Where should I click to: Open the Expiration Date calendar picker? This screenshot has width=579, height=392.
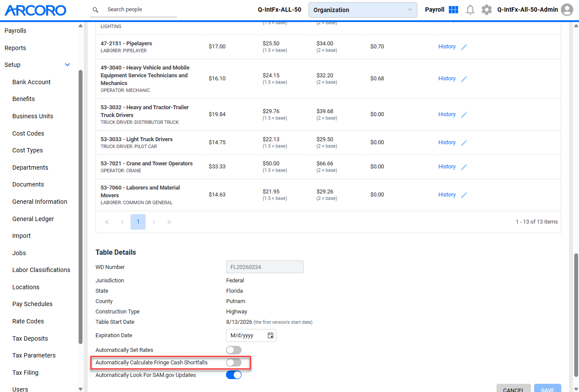pos(270,335)
